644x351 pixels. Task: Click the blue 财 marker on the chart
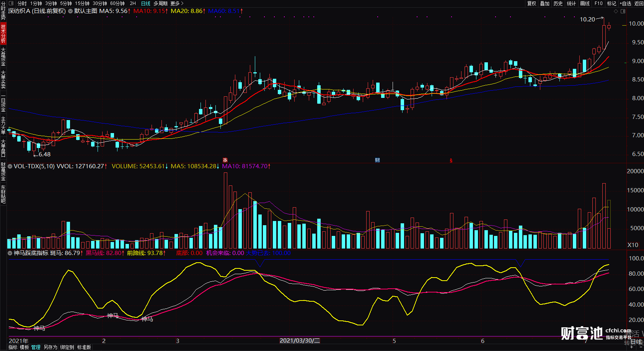click(378, 160)
